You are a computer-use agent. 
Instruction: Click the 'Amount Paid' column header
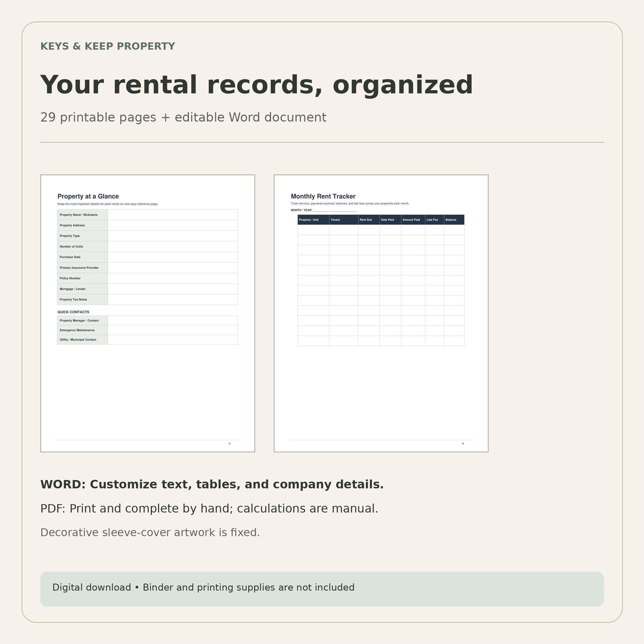pyautogui.click(x=413, y=219)
